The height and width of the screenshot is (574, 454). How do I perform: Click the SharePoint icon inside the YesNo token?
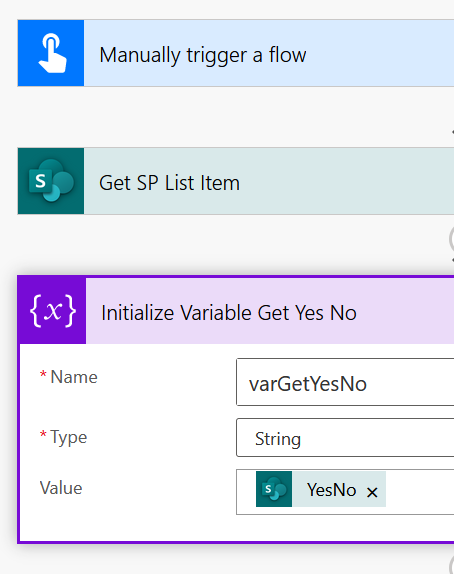pos(274,489)
